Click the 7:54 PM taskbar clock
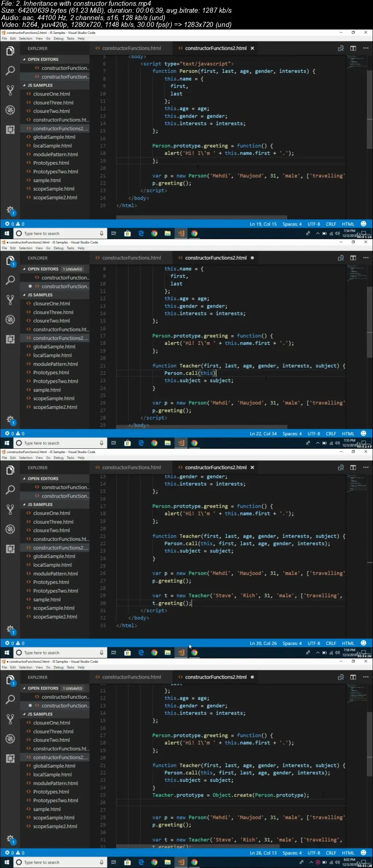Viewport: 373px width, 868px height. coord(349,233)
